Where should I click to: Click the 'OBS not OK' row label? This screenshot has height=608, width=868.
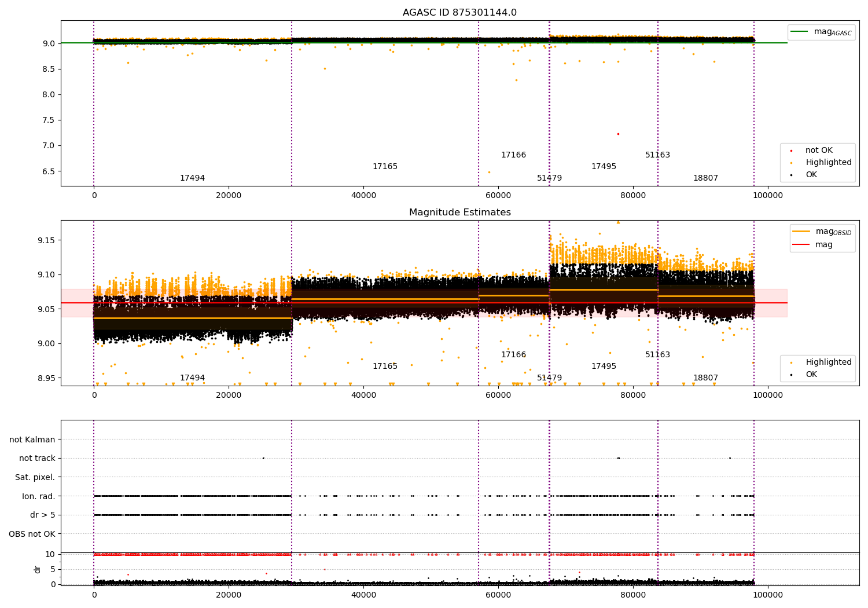pos(32,534)
